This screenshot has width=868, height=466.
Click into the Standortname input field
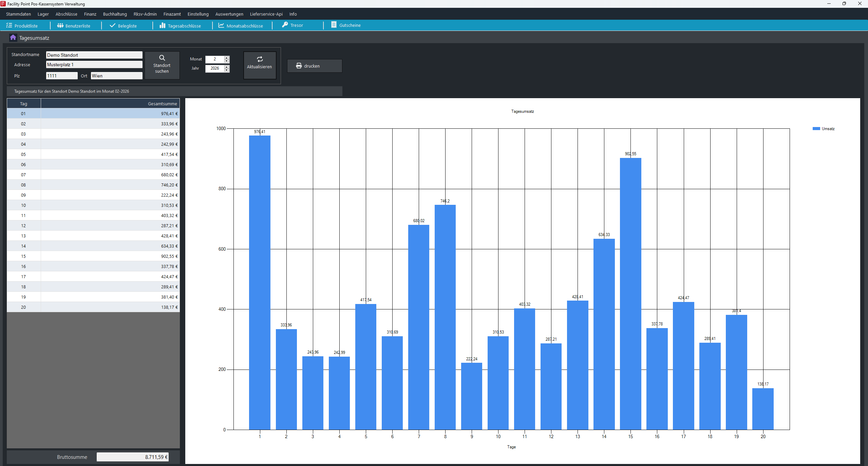tap(94, 55)
